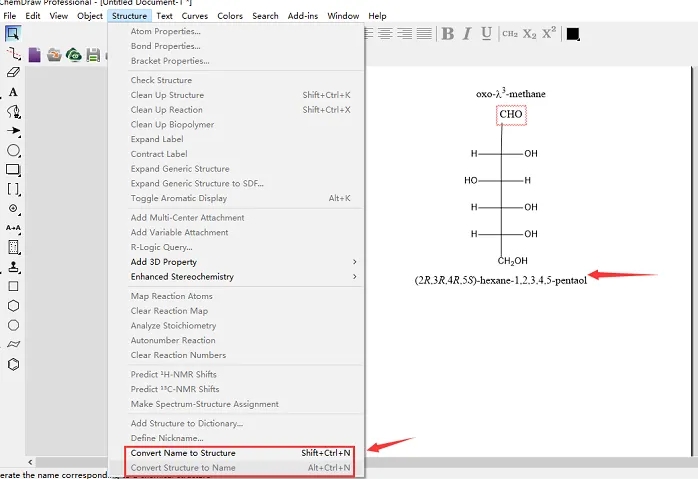This screenshot has height=479, width=698.
Task: Select the Benzene ring tool
Action: point(13,364)
